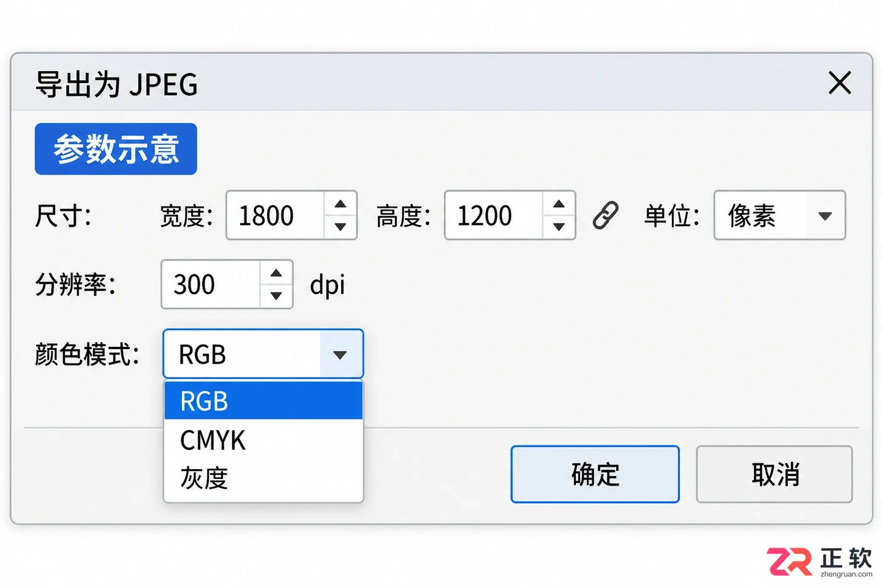The image size is (882, 588).
Task: Click the height field showing 1200
Action: coord(494,215)
